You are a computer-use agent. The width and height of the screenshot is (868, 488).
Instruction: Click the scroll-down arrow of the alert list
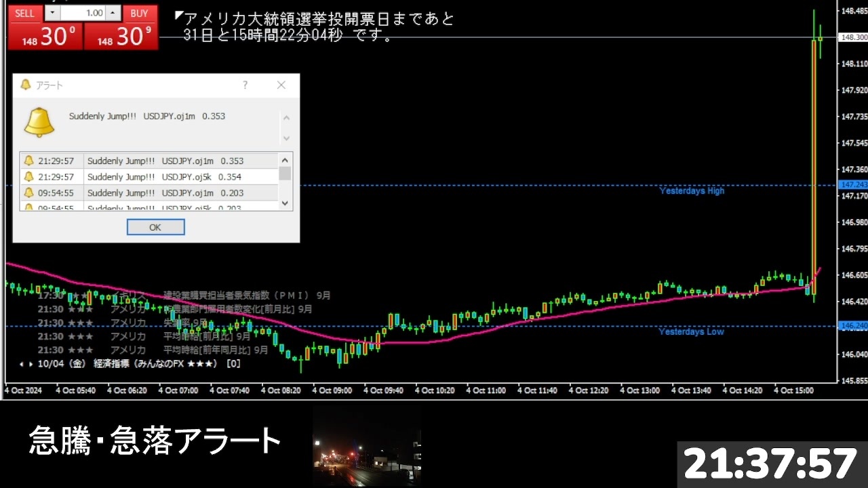click(x=285, y=203)
